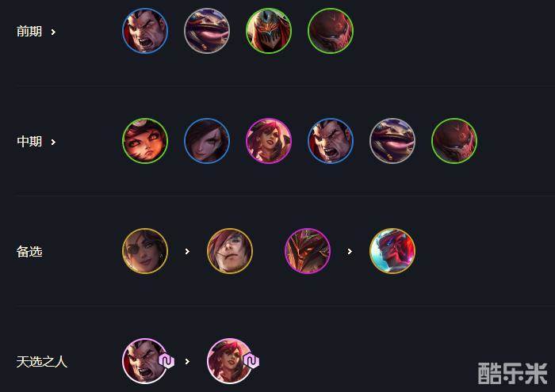Image resolution: width=555 pixels, height=392 pixels.
Task: Expand the 中期 section chevron
Action: pos(53,142)
